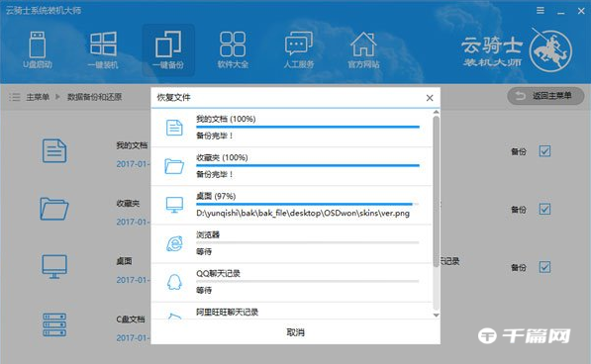Click the C盘文档 label in the background list
Image resolution: width=591 pixels, height=364 pixels.
click(131, 319)
